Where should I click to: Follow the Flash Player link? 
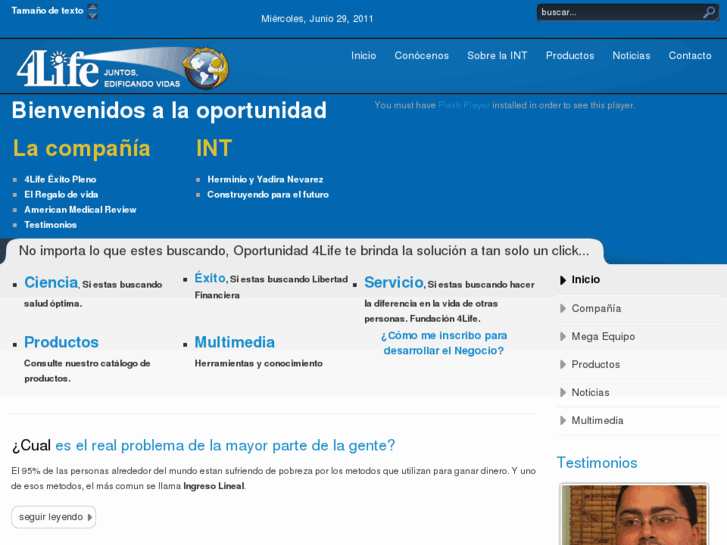click(464, 105)
